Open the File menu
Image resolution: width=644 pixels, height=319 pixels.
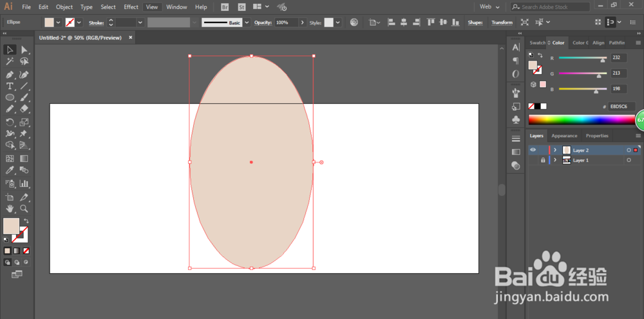(x=26, y=7)
